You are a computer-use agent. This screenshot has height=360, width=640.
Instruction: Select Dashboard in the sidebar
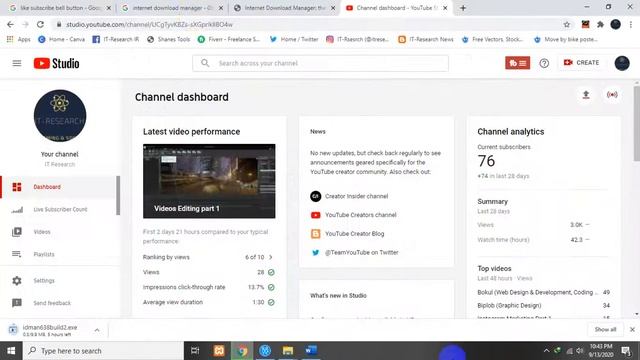[58, 187]
